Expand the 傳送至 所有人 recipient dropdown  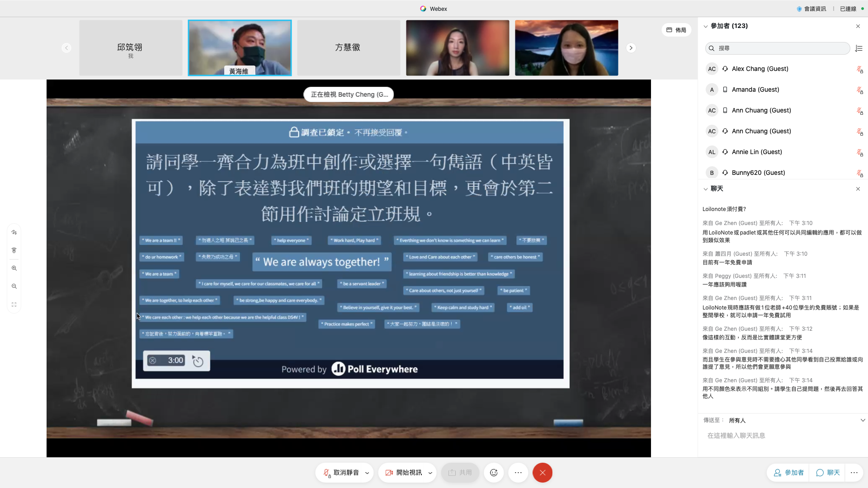[x=863, y=420]
